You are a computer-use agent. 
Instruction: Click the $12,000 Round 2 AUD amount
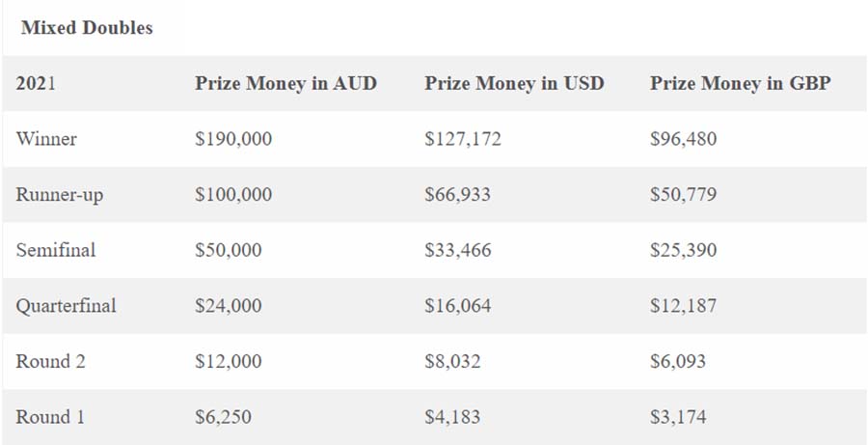[x=228, y=361]
